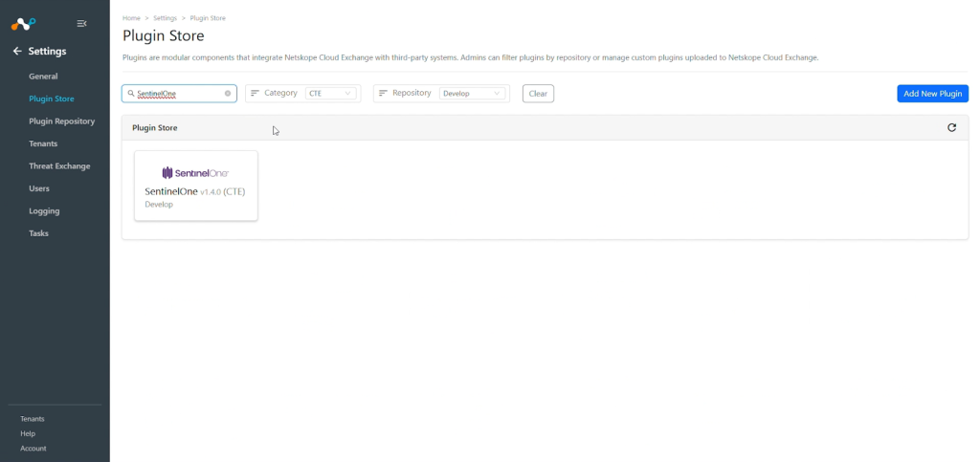Click the search magnifier icon
This screenshot has width=980, height=462.
tap(131, 93)
